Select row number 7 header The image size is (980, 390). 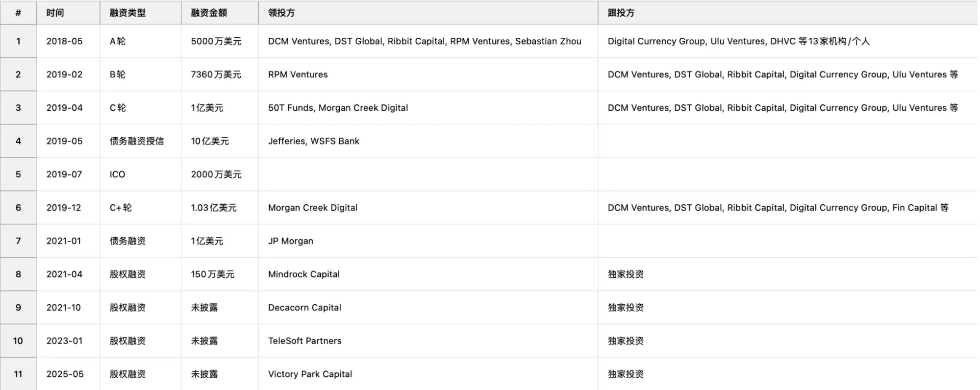pyautogui.click(x=18, y=241)
